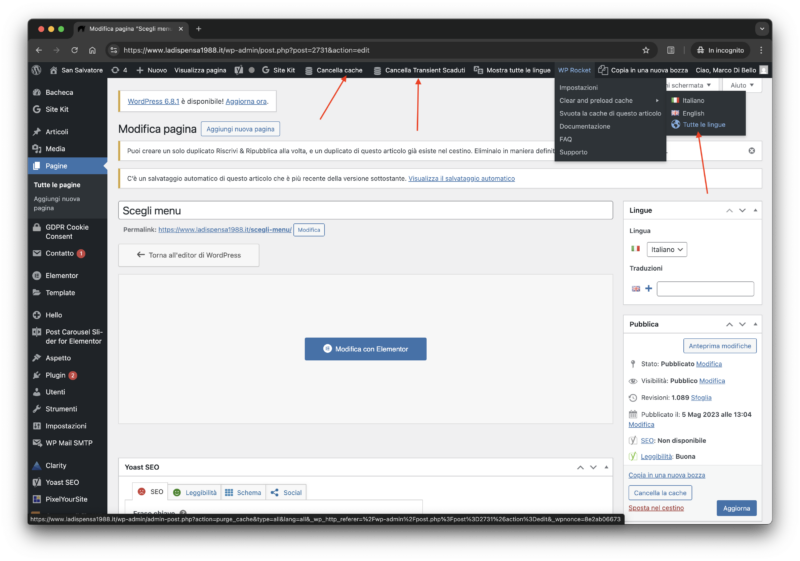
Task: Edit the Scegli menu title field
Action: click(x=365, y=211)
